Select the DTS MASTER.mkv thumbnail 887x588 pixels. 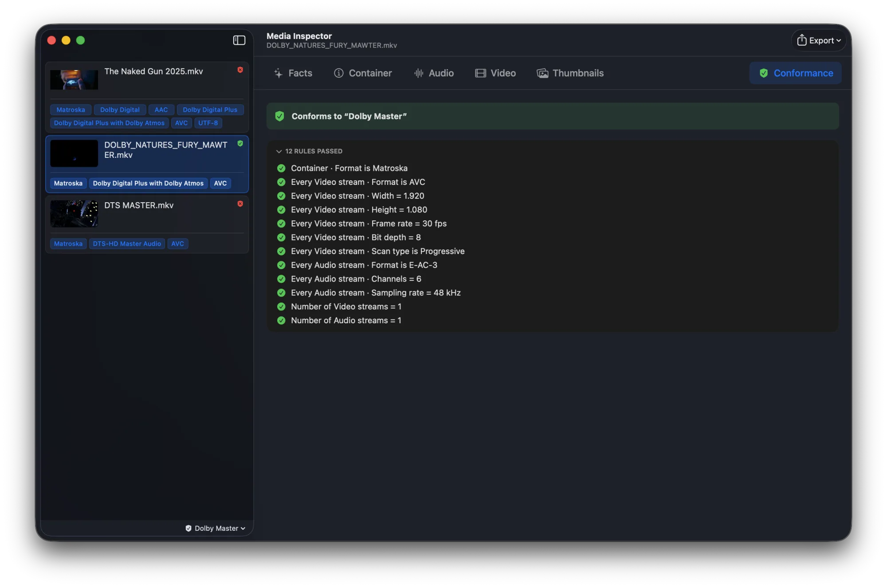74,214
